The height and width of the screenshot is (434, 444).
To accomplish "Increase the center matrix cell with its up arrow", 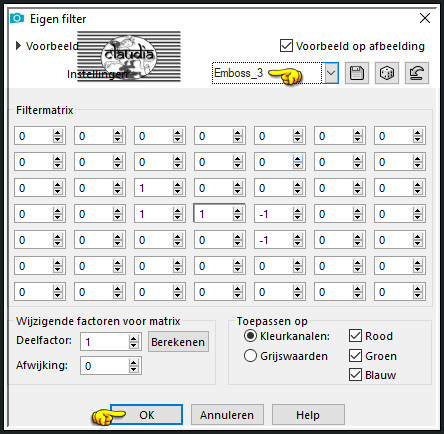I will click(x=238, y=210).
